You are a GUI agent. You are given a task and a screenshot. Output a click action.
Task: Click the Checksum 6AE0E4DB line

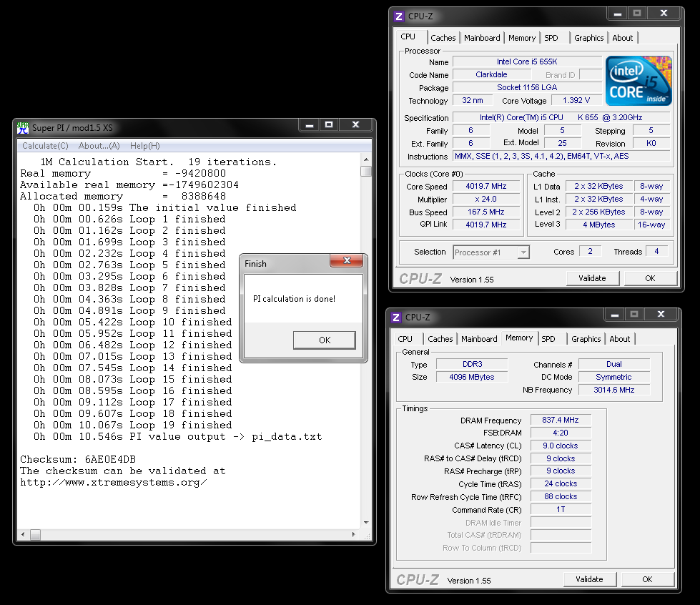[78, 459]
